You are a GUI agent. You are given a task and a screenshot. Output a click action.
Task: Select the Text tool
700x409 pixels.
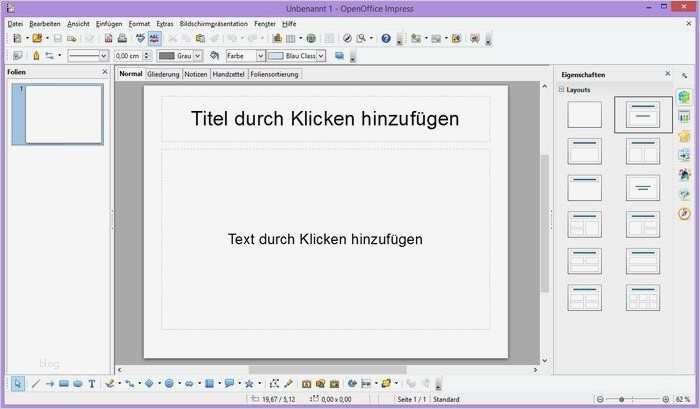point(92,384)
